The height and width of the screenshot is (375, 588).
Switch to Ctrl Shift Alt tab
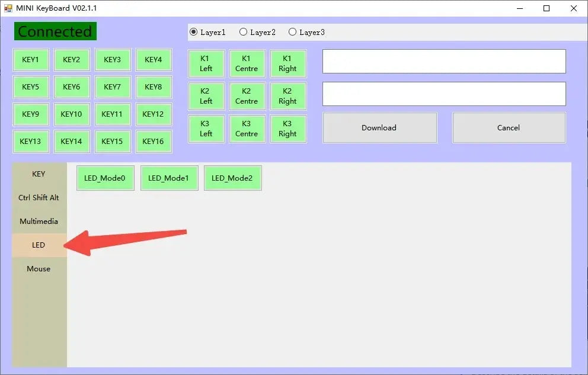pos(39,197)
